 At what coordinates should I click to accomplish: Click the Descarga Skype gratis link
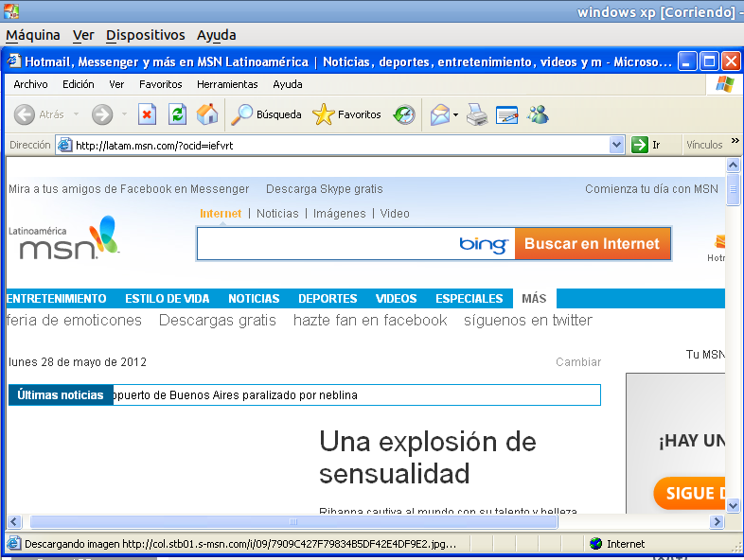click(325, 189)
